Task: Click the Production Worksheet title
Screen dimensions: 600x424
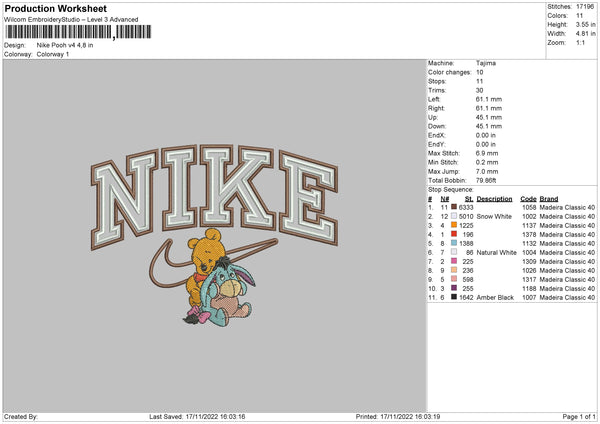Action: click(56, 8)
